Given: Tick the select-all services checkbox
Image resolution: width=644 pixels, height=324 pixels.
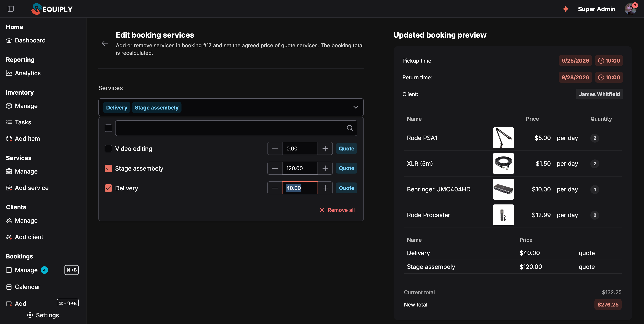Looking at the screenshot, I should [108, 128].
